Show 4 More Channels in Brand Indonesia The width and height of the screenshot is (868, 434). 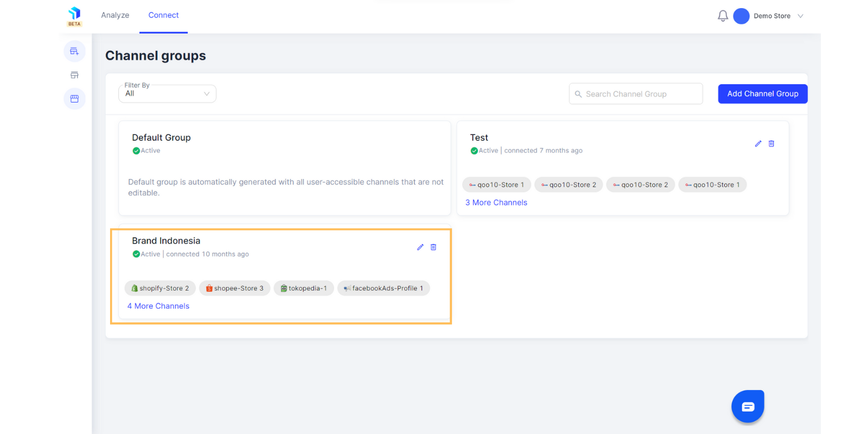tap(158, 306)
